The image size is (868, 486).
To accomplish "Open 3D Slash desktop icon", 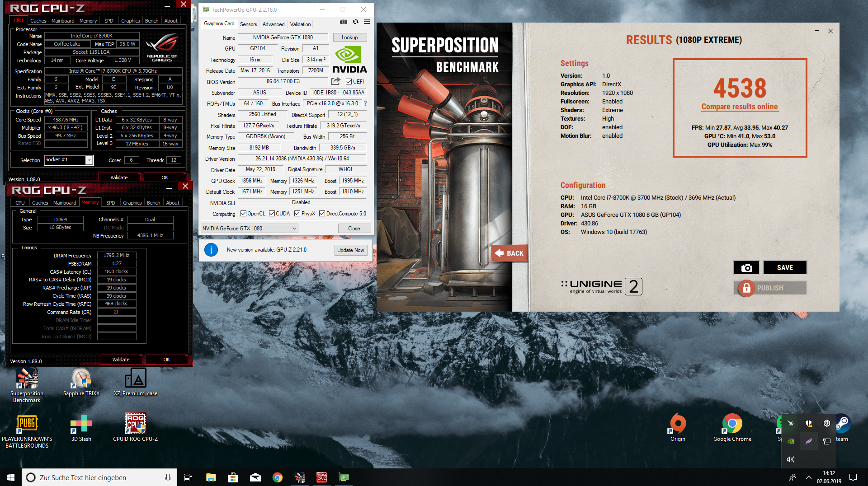I will (x=81, y=428).
